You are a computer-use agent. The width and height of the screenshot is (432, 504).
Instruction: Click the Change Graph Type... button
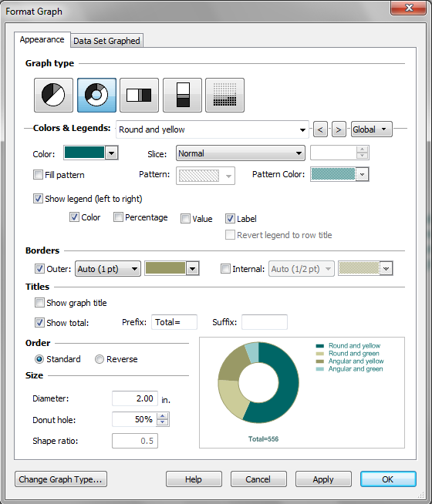pyautogui.click(x=61, y=479)
